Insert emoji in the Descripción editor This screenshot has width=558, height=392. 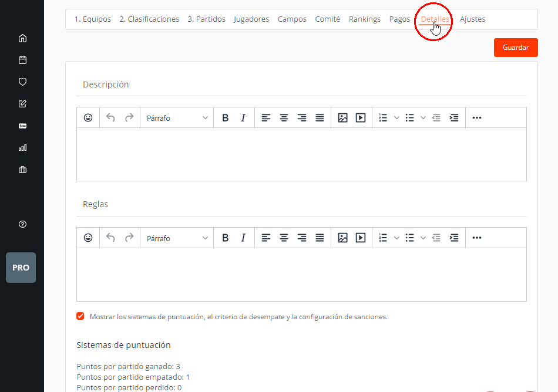point(88,118)
